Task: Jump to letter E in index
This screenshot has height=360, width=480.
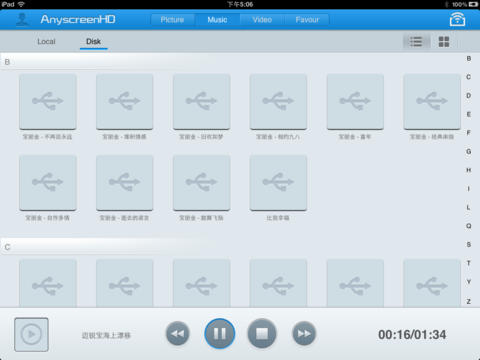Action: click(x=469, y=114)
